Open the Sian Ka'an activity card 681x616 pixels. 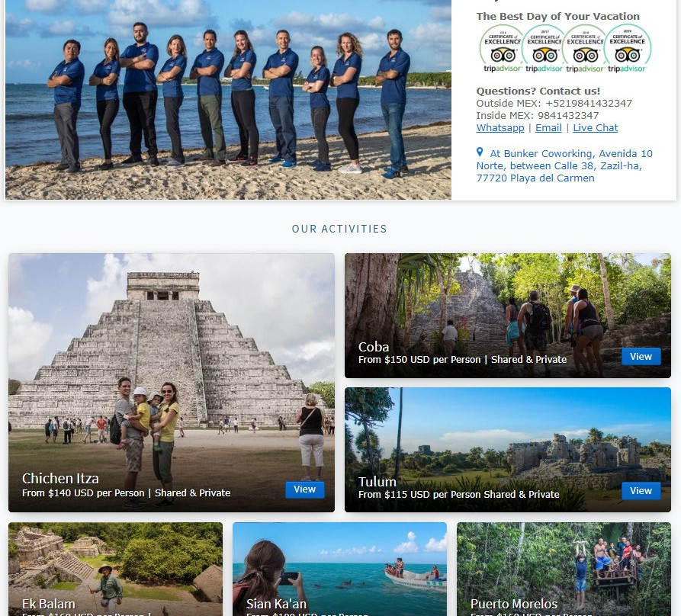click(339, 569)
